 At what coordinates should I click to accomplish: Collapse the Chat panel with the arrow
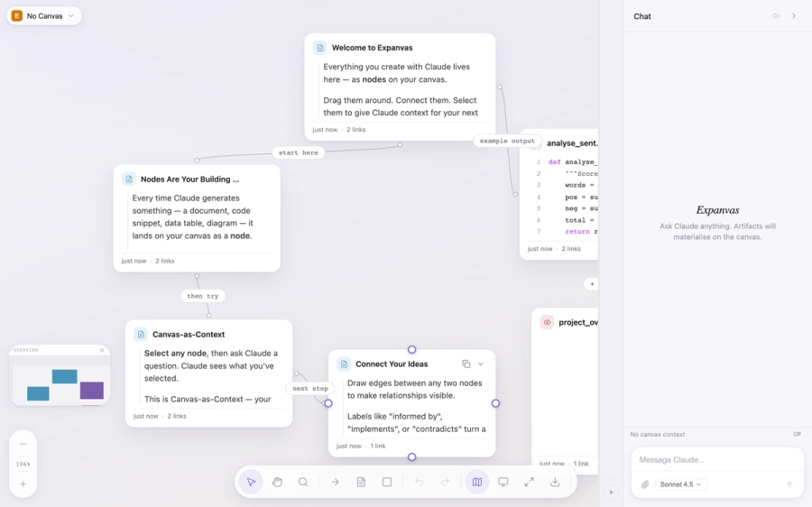click(794, 16)
